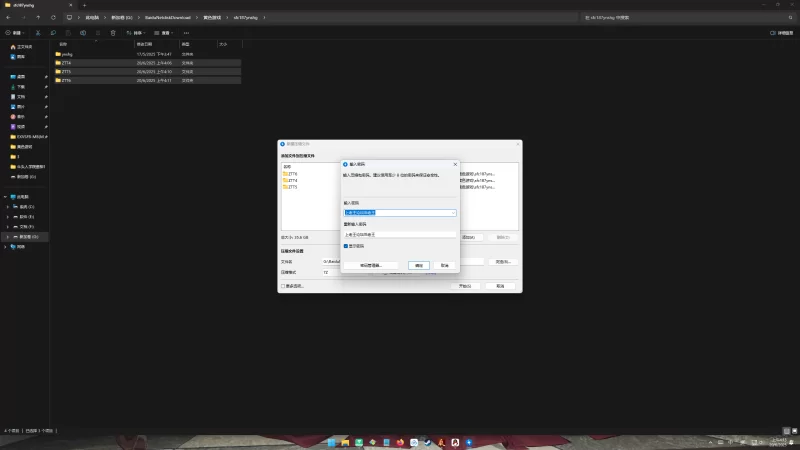The height and width of the screenshot is (450, 800).
Task: Open a new tab with the plus button
Action: [84, 5]
